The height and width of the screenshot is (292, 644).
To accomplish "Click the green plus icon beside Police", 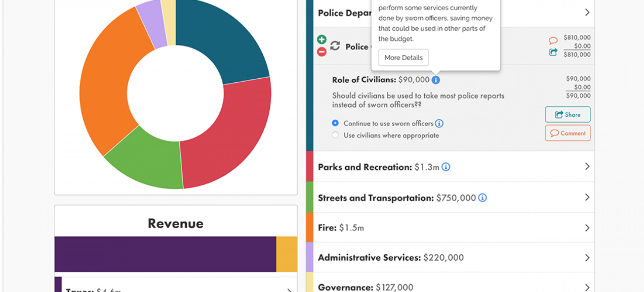I will [x=321, y=40].
